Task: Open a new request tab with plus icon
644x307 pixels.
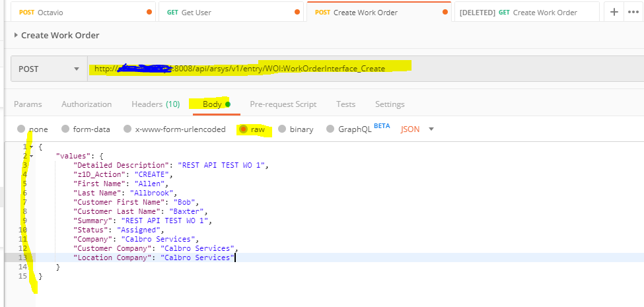Action: pyautogui.click(x=614, y=12)
